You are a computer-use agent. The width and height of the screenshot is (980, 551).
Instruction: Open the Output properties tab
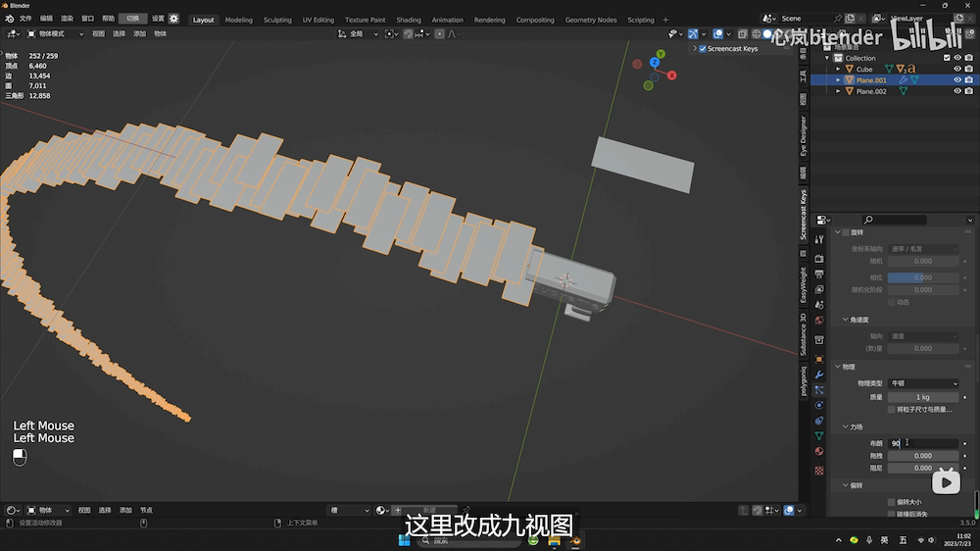pos(818,274)
